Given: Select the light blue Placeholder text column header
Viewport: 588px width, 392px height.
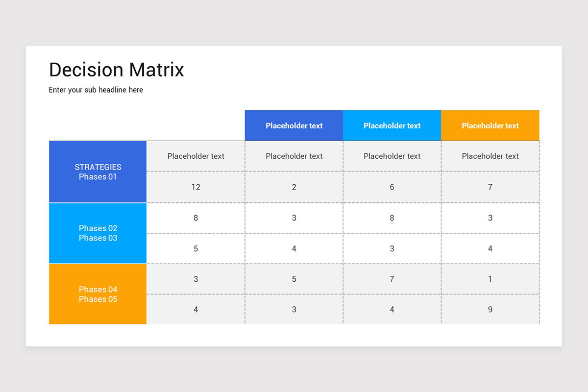Looking at the screenshot, I should (392, 125).
